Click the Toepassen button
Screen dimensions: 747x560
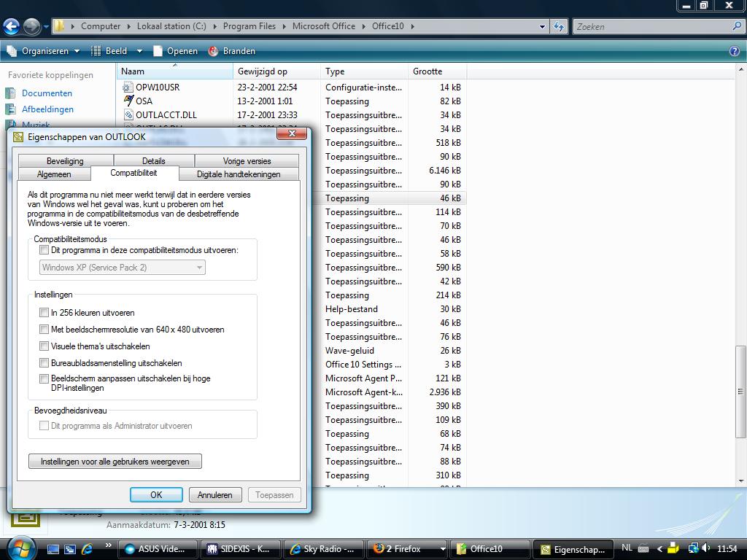coord(274,495)
